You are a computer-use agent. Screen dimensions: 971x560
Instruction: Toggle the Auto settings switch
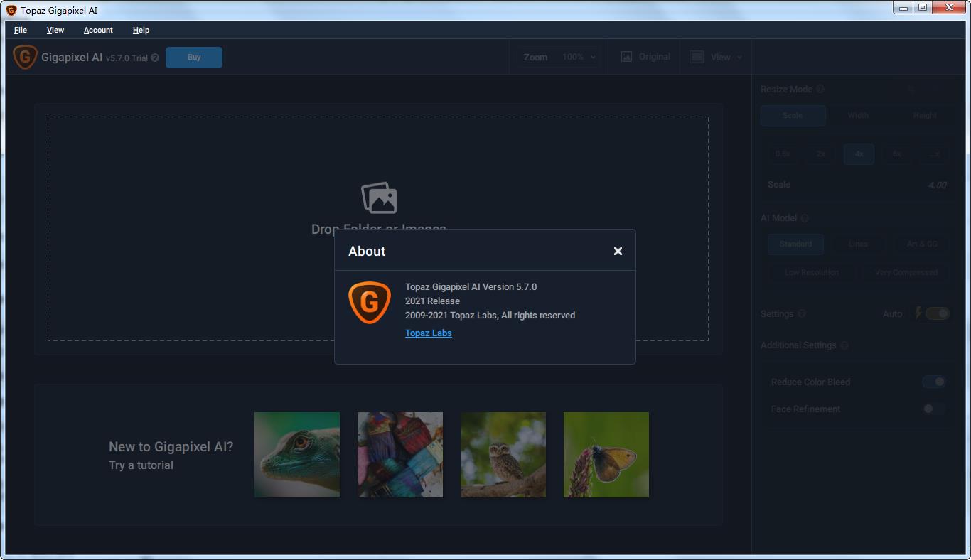point(938,313)
